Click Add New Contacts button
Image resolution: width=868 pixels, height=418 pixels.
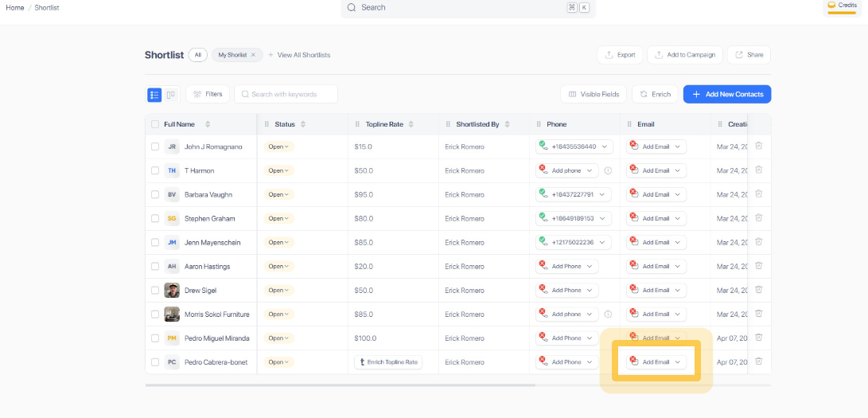coord(727,94)
